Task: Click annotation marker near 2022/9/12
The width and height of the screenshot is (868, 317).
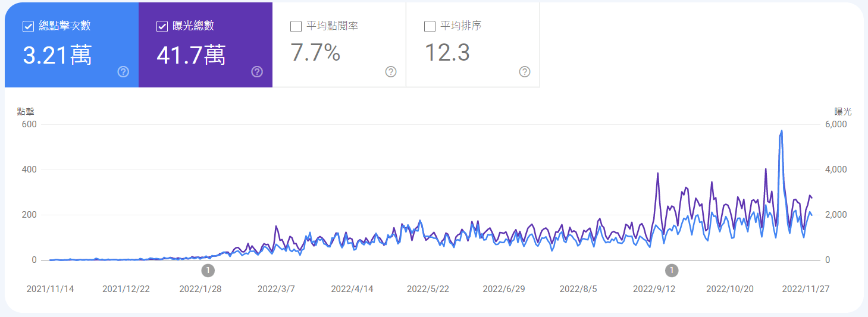Action: (x=672, y=271)
